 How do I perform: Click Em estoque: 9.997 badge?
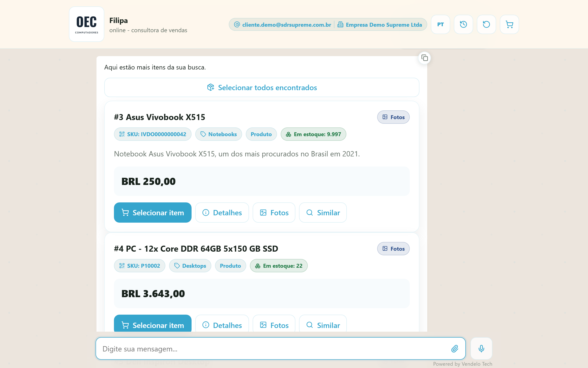click(x=313, y=134)
